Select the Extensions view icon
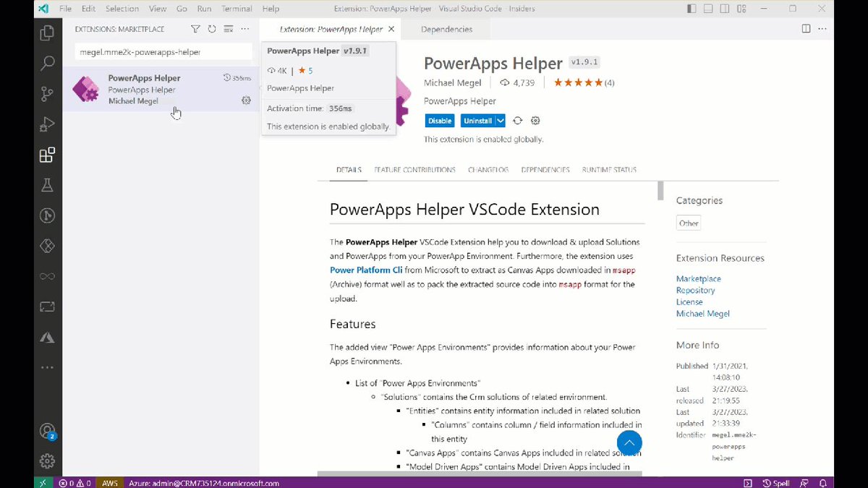Image resolution: width=868 pixels, height=488 pixels. 47,155
